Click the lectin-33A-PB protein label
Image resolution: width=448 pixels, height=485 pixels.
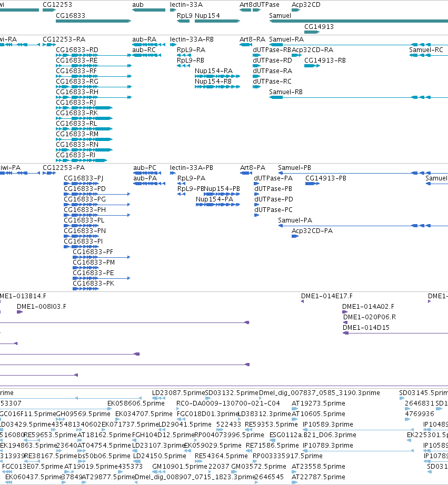coord(191,168)
